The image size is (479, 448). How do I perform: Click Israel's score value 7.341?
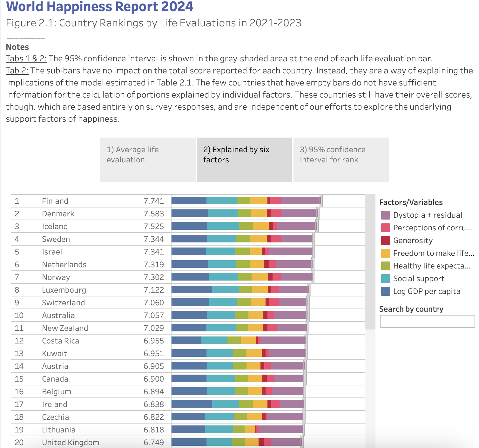click(x=154, y=252)
